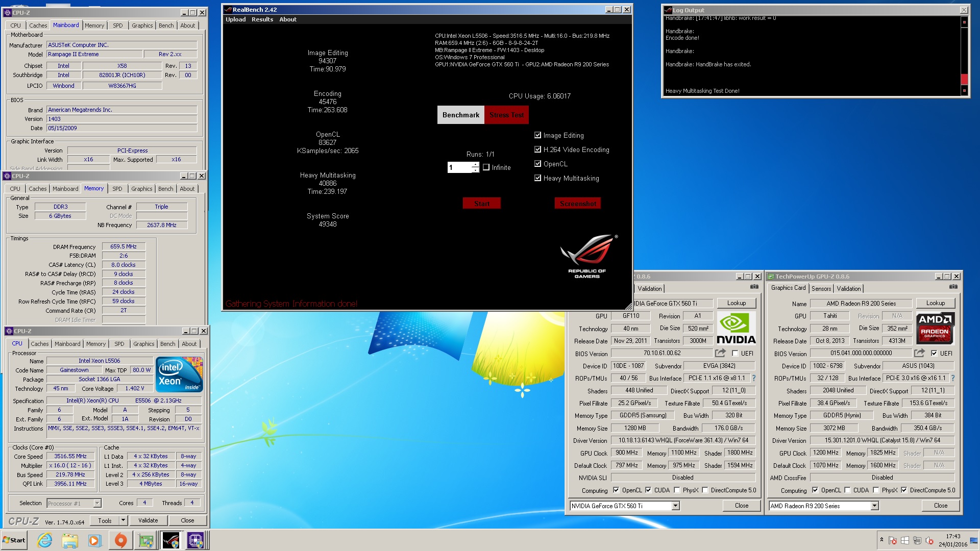This screenshot has width=980, height=551.
Task: Open Windows Explorer folder icon in taskbar
Action: (x=70, y=540)
